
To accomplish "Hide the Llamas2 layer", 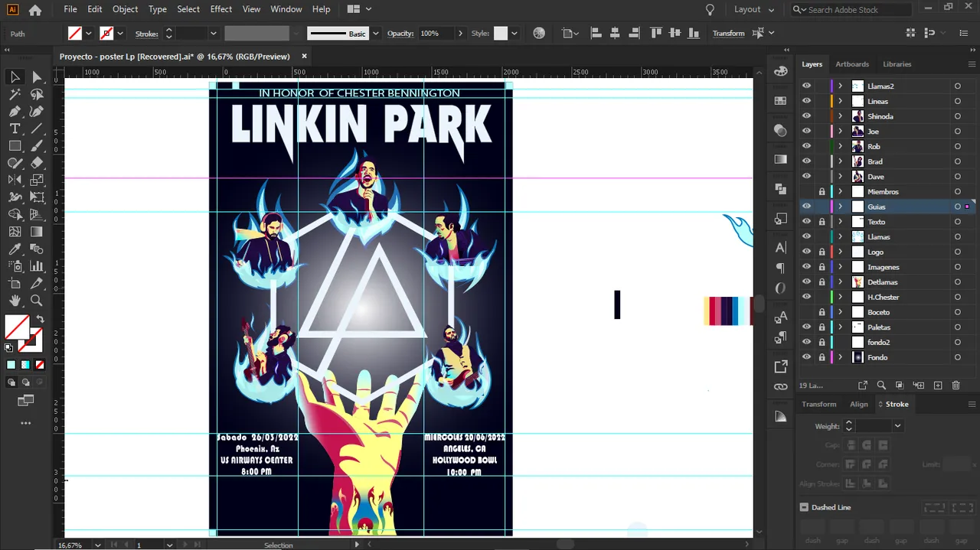I will click(806, 86).
